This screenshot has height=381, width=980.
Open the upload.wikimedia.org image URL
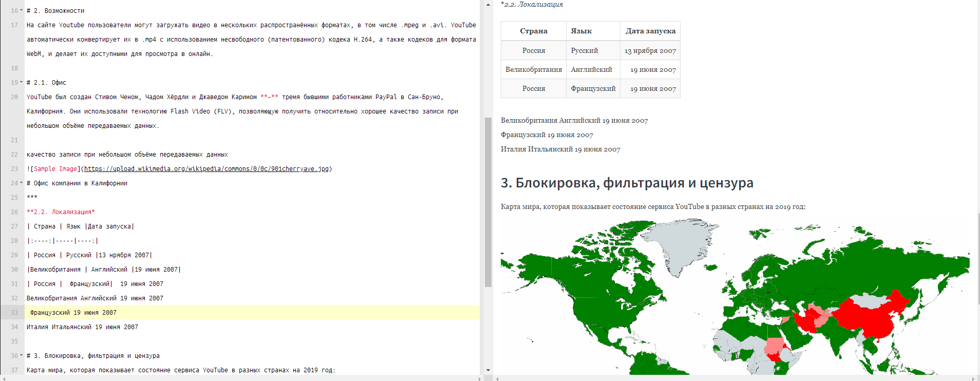(206, 169)
